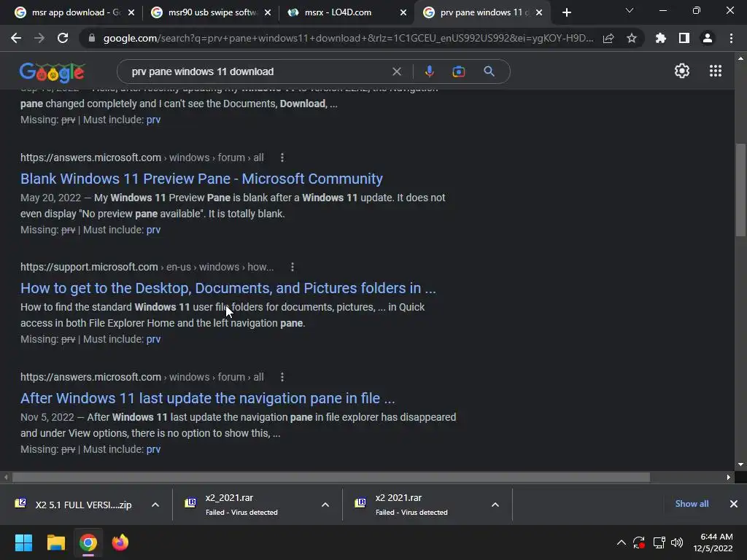This screenshot has height=560, width=747.
Task: Open a new browser tab
Action: tap(566, 13)
